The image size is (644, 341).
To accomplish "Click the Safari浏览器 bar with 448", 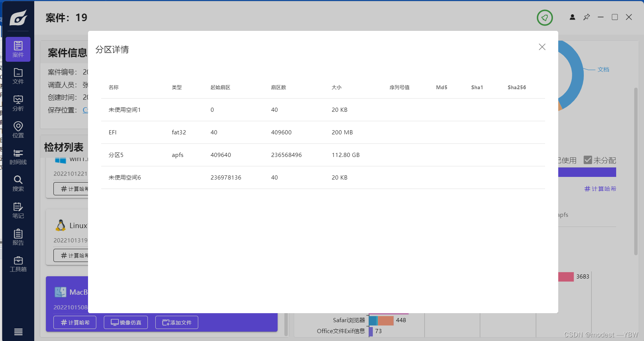I will pyautogui.click(x=381, y=320).
